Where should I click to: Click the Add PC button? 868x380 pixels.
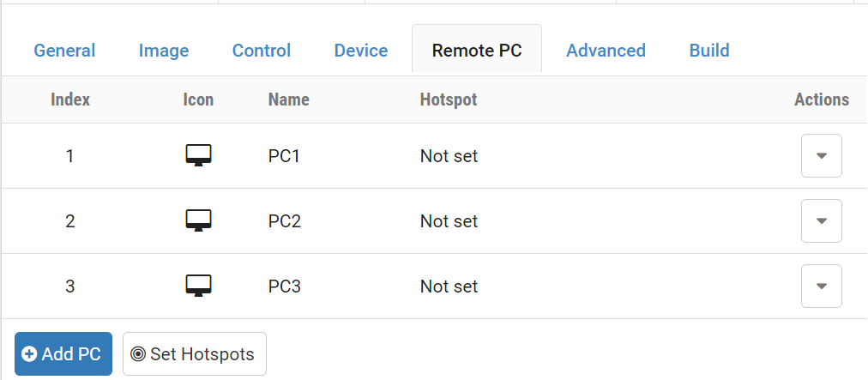[63, 354]
